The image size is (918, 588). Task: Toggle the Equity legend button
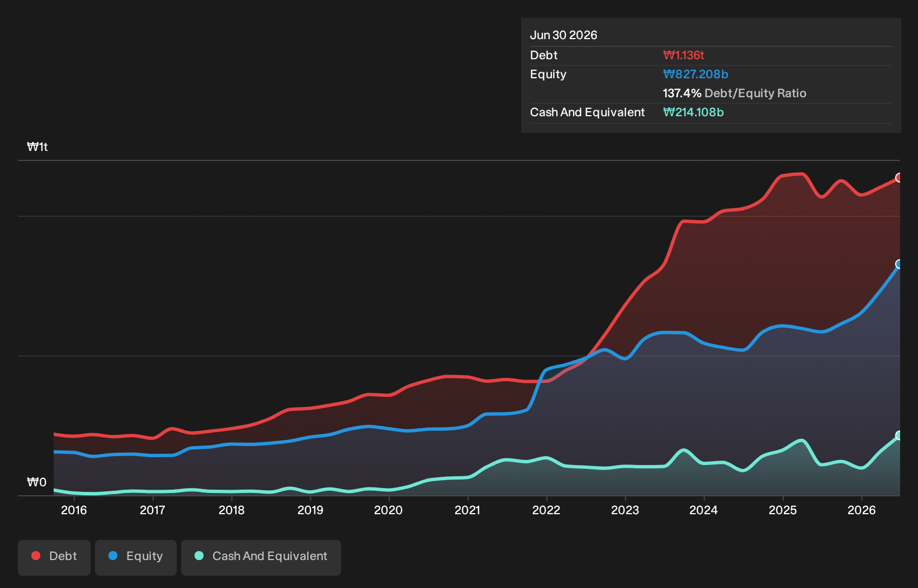pyautogui.click(x=136, y=557)
